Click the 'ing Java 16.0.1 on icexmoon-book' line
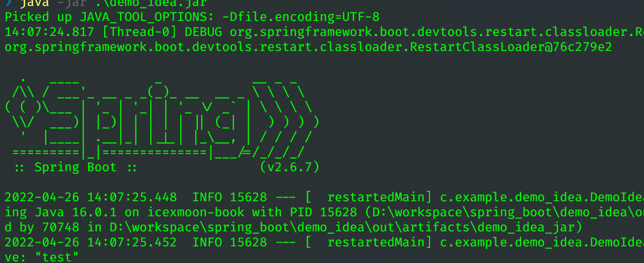Image resolution: width=644 pixels, height=263 pixels. tap(324, 212)
